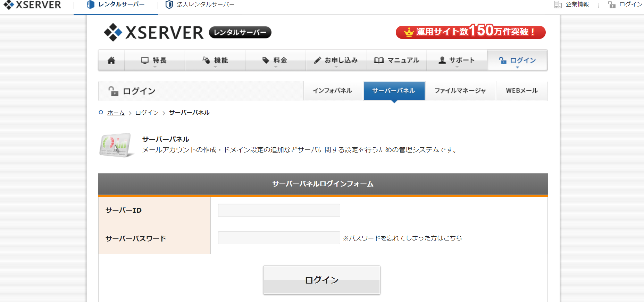The height and width of the screenshot is (302, 644).
Task: Follow the ホーム breadcrumb link
Action: 116,113
